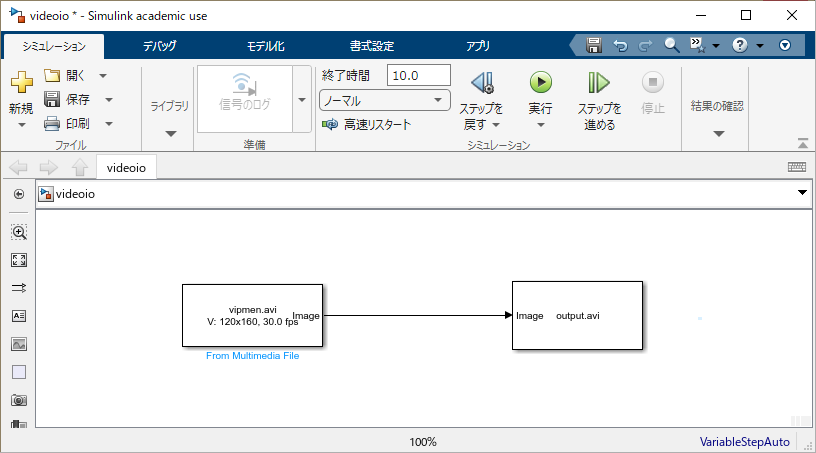The width and height of the screenshot is (816, 453).
Task: Click the From Multimedia File label
Action: 252,356
